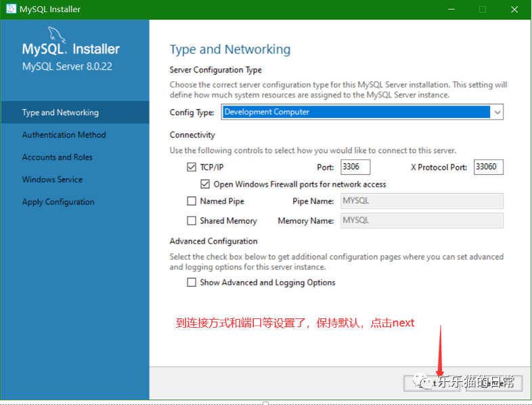This screenshot has height=405, width=532.
Task: Click the MySQL dolphin logo in the sidebar
Action: pos(56,35)
